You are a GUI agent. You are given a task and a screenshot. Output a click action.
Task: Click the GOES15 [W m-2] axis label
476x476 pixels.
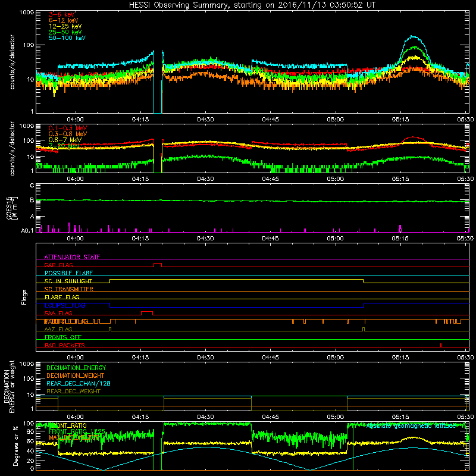tap(11, 208)
